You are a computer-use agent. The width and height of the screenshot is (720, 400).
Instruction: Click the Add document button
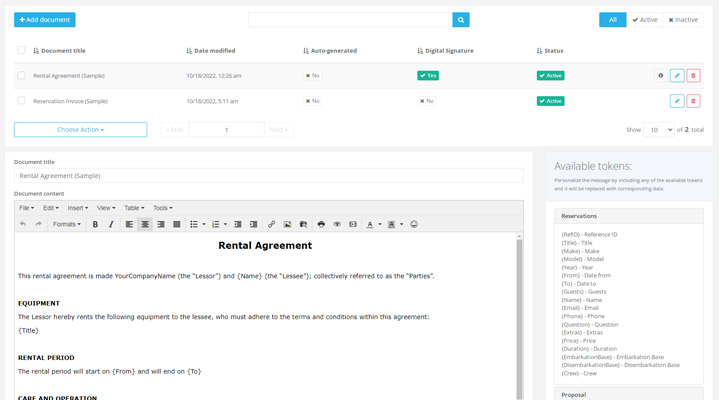tap(45, 20)
